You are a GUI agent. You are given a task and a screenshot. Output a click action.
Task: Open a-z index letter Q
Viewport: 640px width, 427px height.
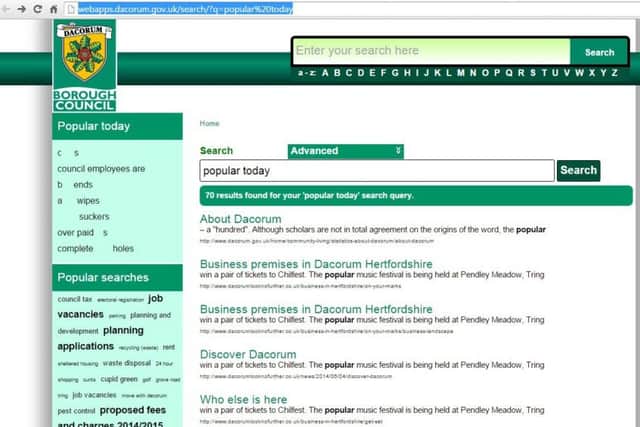tap(509, 73)
